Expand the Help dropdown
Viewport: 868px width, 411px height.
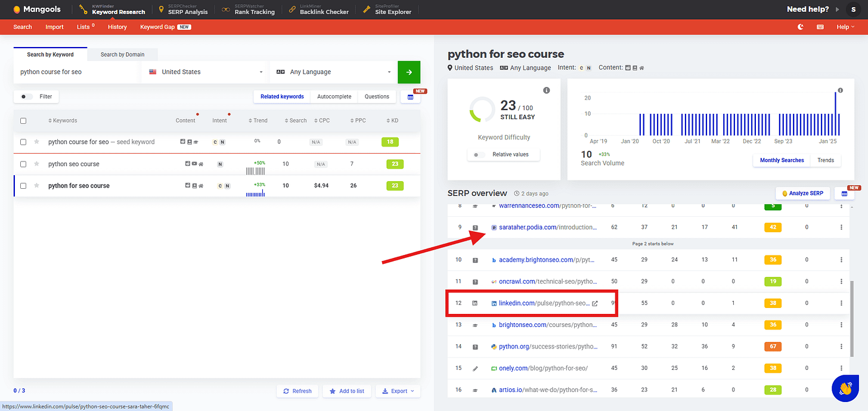[845, 27]
